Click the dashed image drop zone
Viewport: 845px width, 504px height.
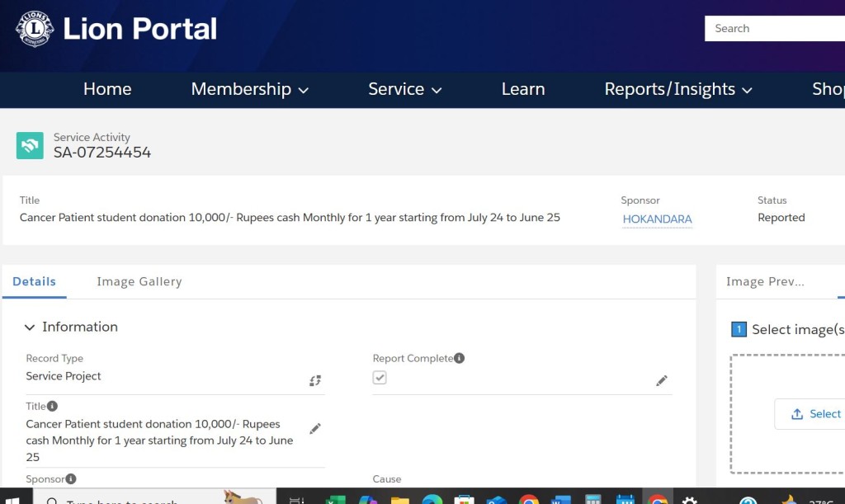click(788, 414)
